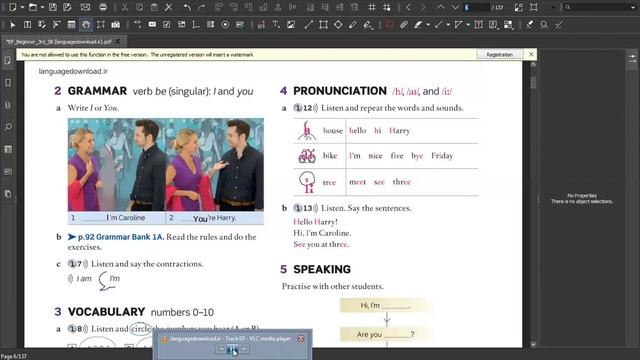Image resolution: width=640 pixels, height=360 pixels.
Task: Skip to previous track in VLC
Action: click(222, 349)
